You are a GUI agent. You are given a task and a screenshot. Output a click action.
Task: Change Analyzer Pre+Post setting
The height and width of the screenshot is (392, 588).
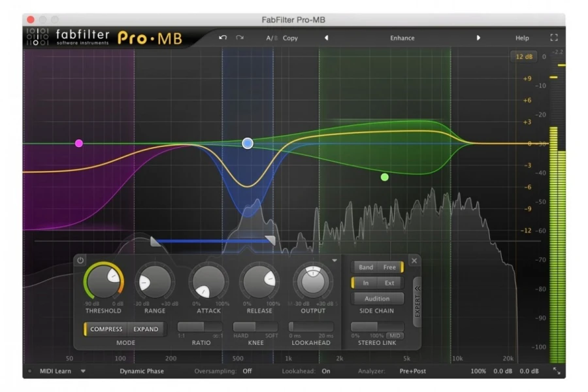point(412,371)
